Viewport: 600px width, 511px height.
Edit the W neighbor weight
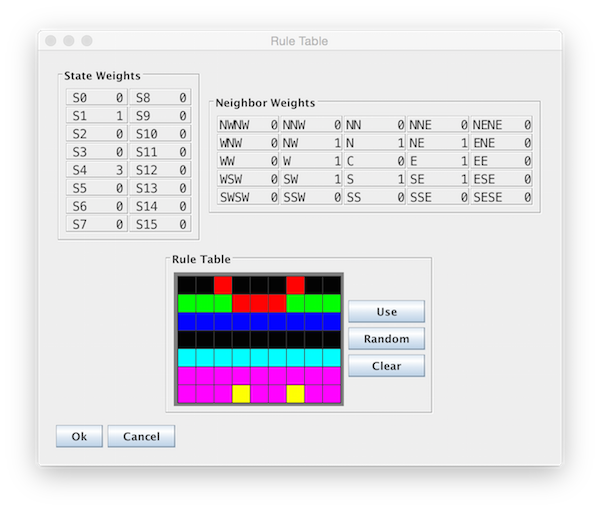[311, 161]
